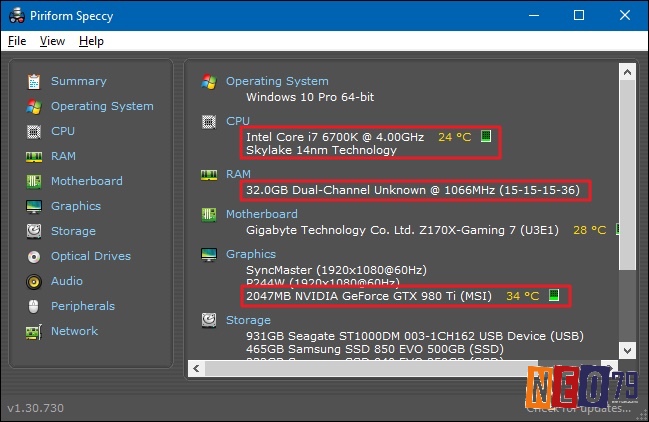Click '2047MB NVIDIA GeForce GTX 980 Ti (MSI)' line
Viewport: 649px width, 422px height.
point(369,296)
